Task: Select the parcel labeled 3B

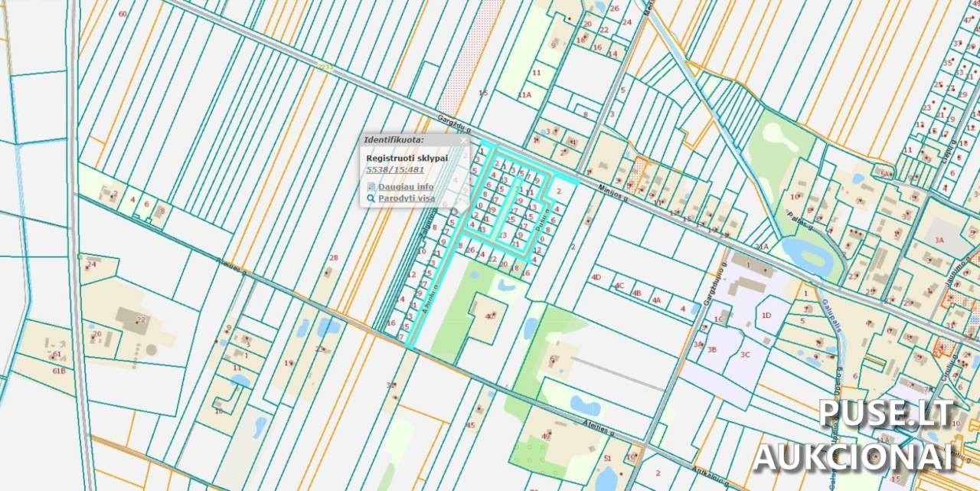Action: pyautogui.click(x=711, y=349)
